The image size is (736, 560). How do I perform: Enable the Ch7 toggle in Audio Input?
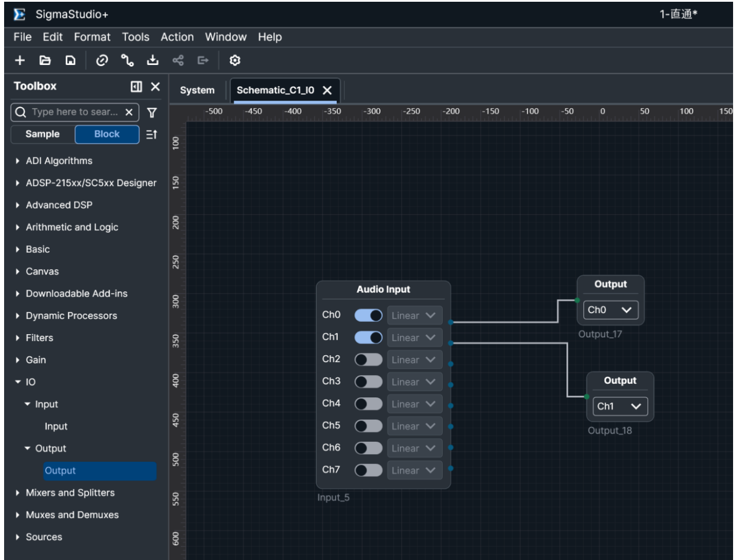tap(368, 470)
